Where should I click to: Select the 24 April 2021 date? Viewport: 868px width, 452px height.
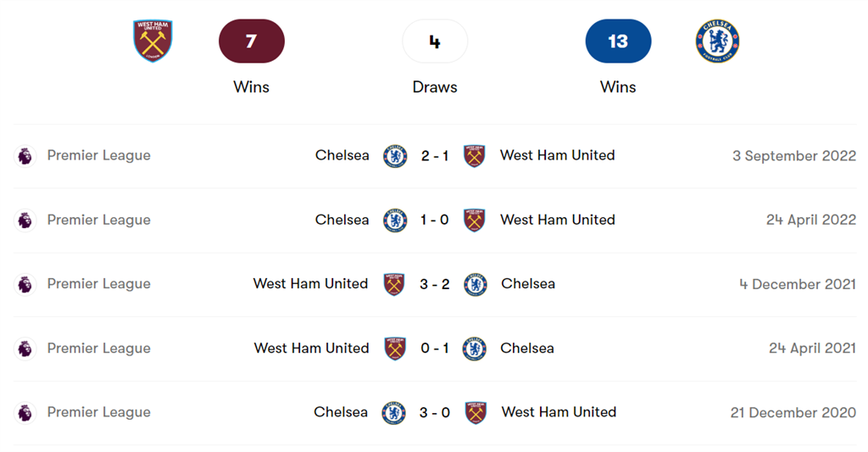pos(812,349)
